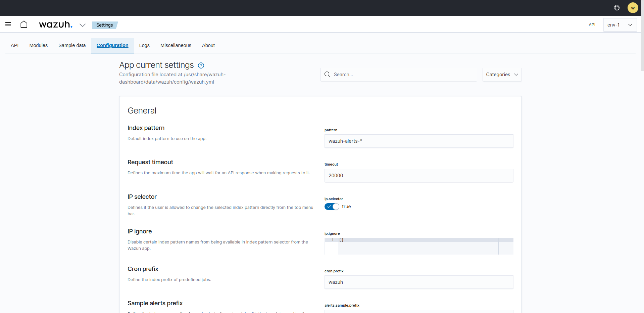The width and height of the screenshot is (644, 313).
Task: Switch to the API tab
Action: click(x=14, y=45)
